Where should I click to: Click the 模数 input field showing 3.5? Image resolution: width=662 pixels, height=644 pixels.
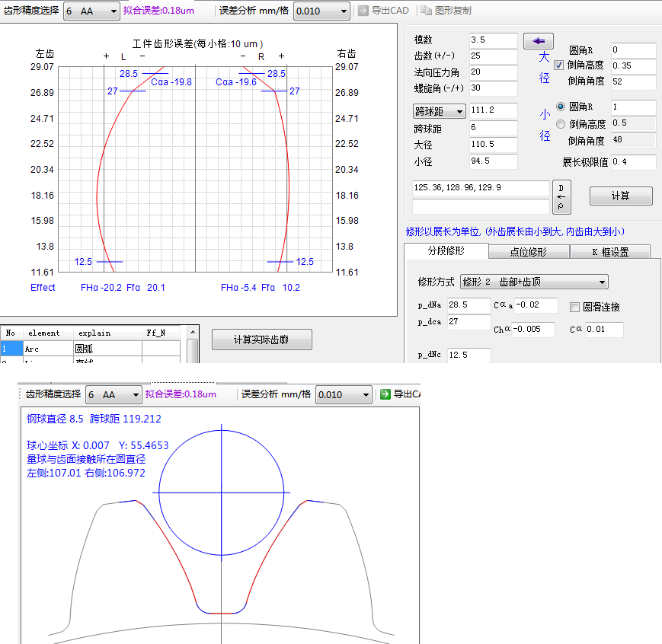(494, 40)
